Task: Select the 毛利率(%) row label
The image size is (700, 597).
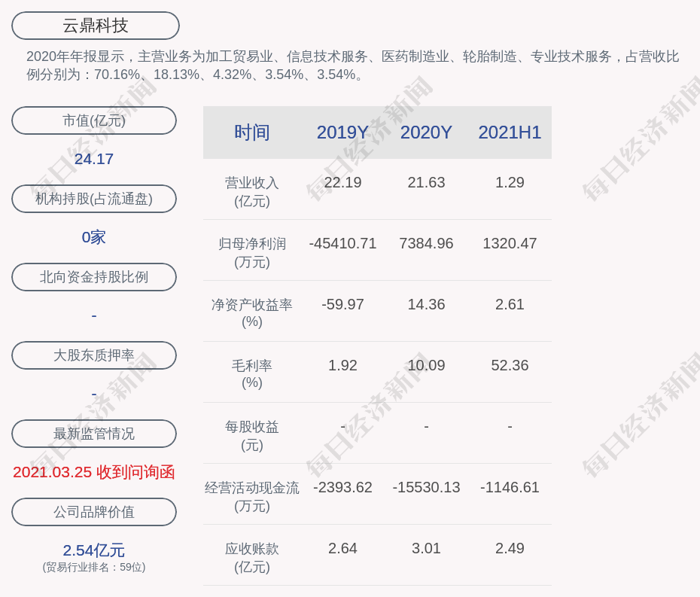Action: 252,374
